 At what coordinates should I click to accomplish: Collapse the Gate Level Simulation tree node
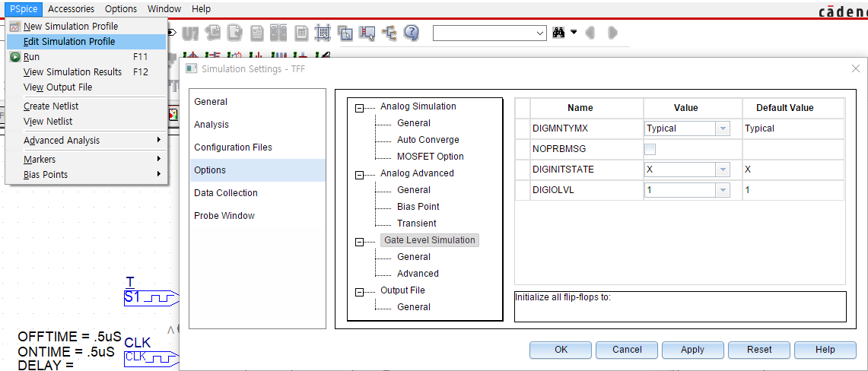359,242
